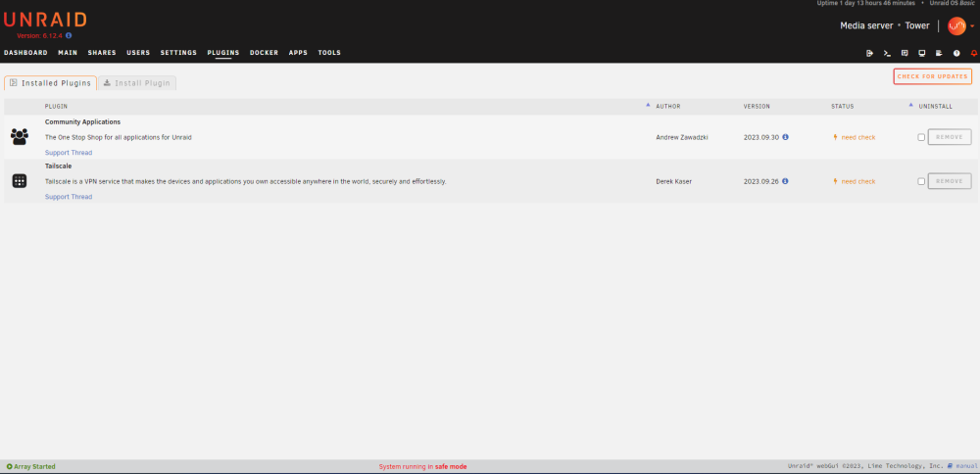Click the version 2023.09.26 text
The width and height of the screenshot is (980, 474).
[x=761, y=182]
